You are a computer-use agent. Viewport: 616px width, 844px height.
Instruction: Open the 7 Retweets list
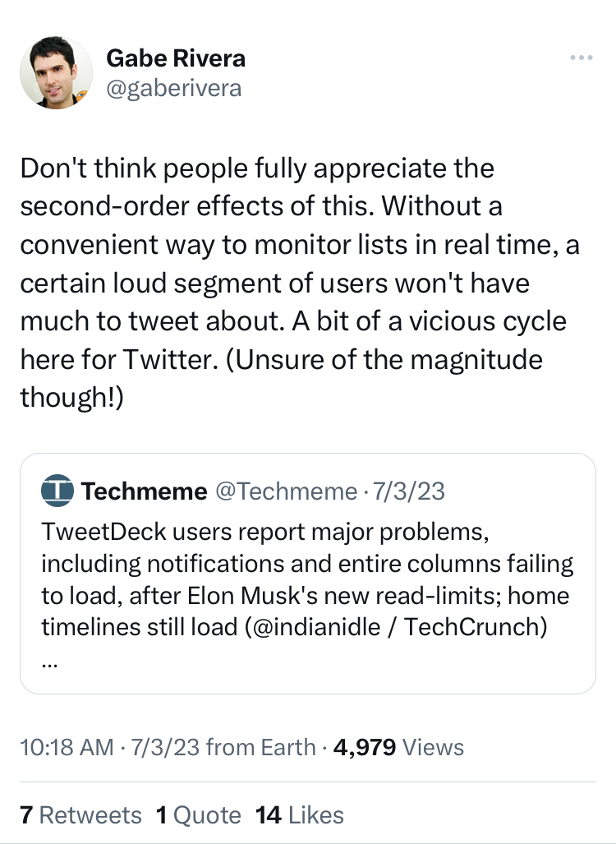click(x=80, y=814)
